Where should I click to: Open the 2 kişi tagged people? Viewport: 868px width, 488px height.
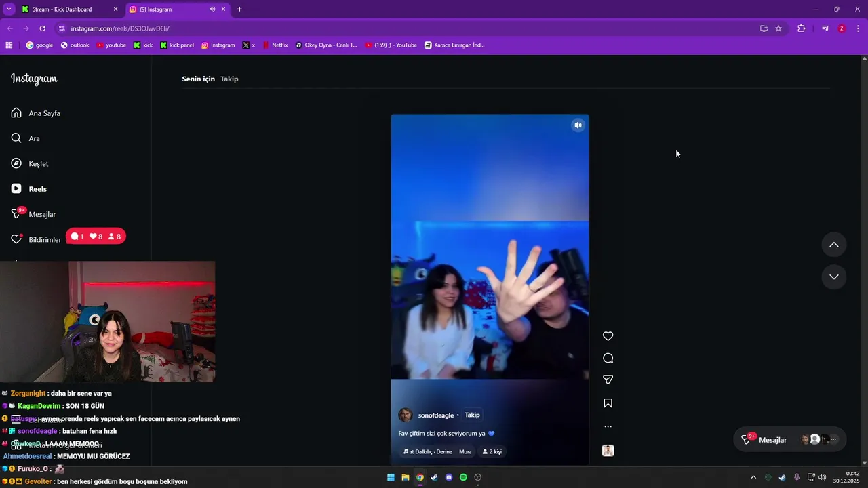click(492, 451)
